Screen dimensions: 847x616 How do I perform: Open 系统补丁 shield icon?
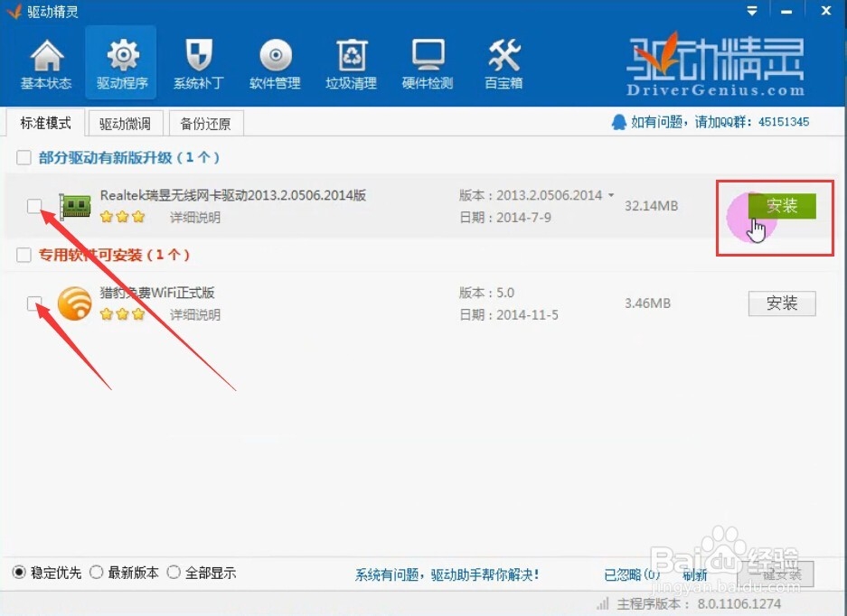pos(199,55)
